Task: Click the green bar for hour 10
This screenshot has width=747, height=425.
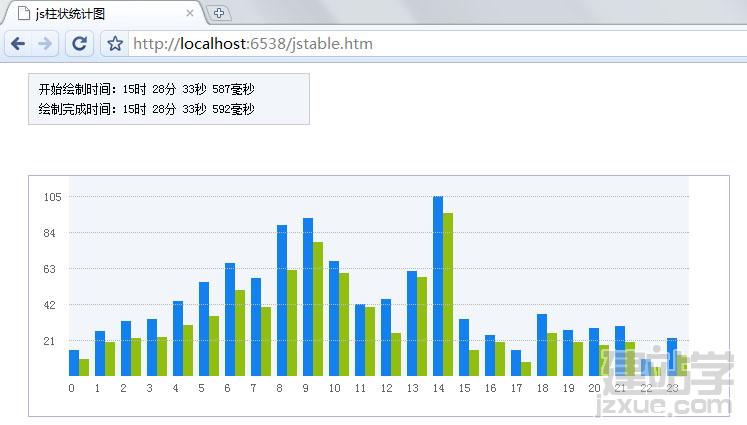Action: [x=344, y=324]
